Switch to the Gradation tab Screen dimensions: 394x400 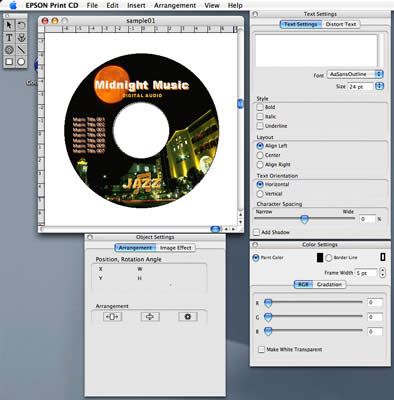coord(329,284)
